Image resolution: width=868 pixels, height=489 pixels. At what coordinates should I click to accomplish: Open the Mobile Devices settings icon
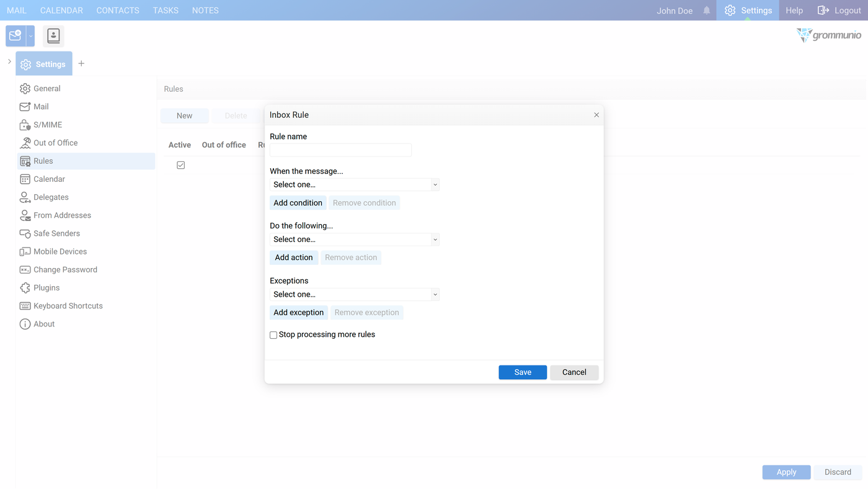(x=25, y=251)
